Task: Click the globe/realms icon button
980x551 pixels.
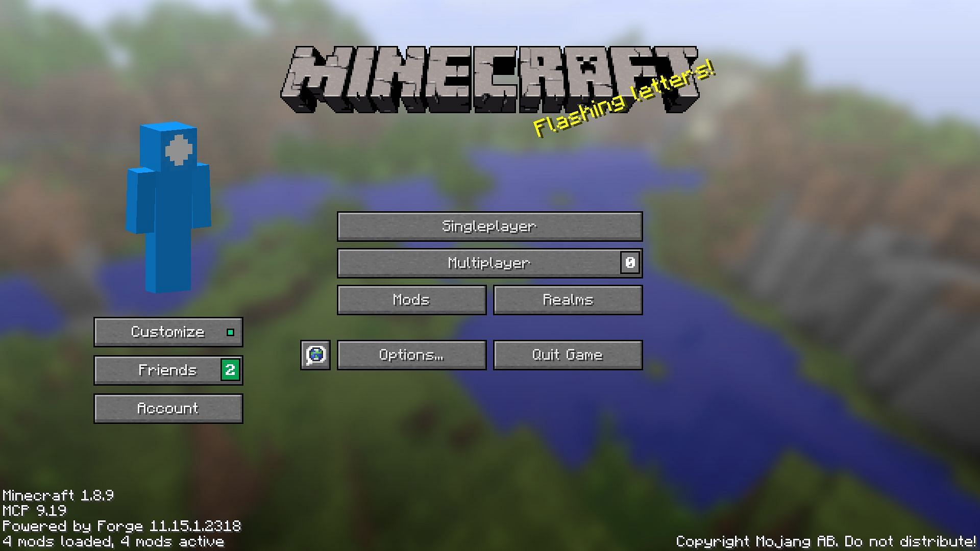Action: coord(315,355)
